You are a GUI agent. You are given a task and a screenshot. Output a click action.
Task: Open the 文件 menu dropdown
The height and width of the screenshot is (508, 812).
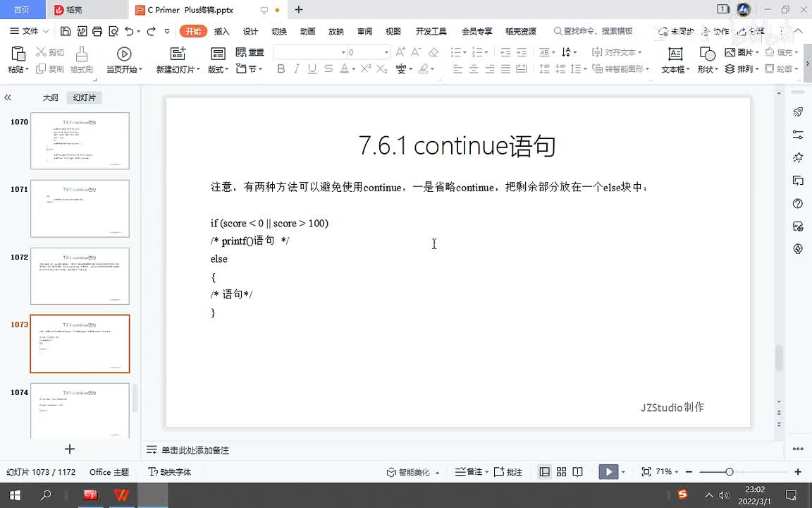(30, 31)
